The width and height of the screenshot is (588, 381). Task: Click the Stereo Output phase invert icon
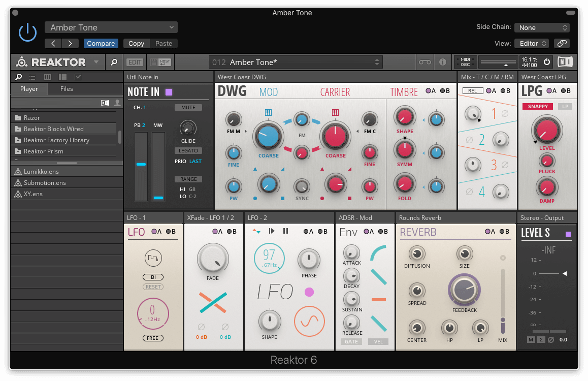pos(550,340)
